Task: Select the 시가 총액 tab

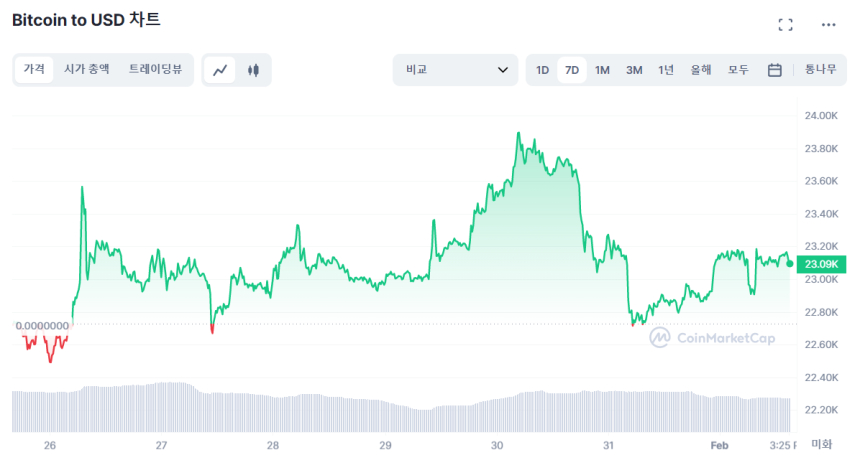Action: click(x=87, y=70)
